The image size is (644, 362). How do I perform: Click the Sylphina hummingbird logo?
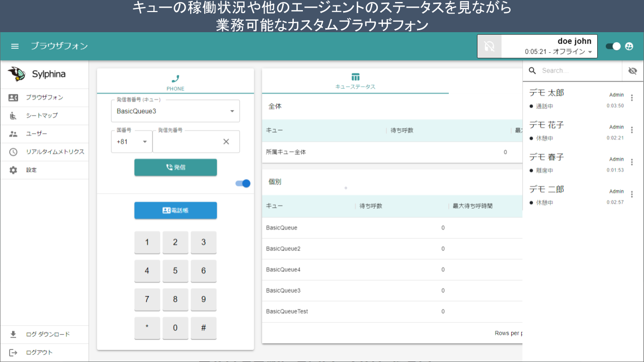(17, 74)
